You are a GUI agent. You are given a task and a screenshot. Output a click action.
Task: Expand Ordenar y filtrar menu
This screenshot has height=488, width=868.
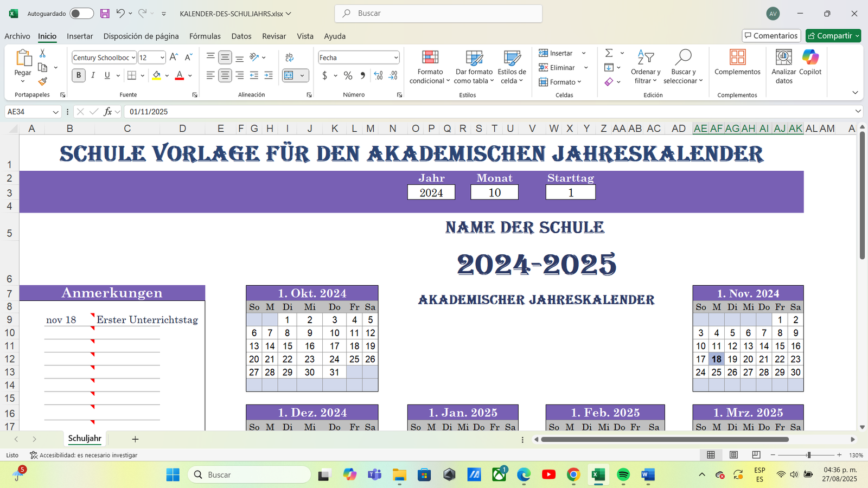point(646,66)
